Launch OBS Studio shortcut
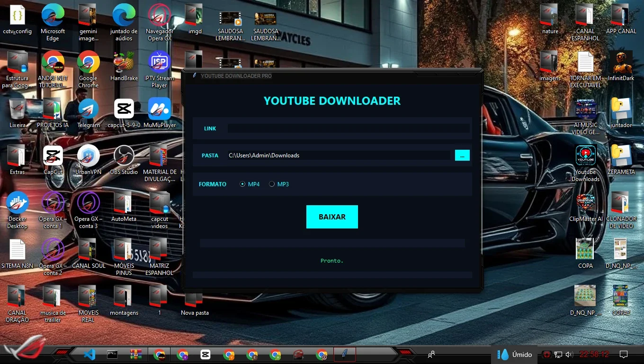 (124, 160)
